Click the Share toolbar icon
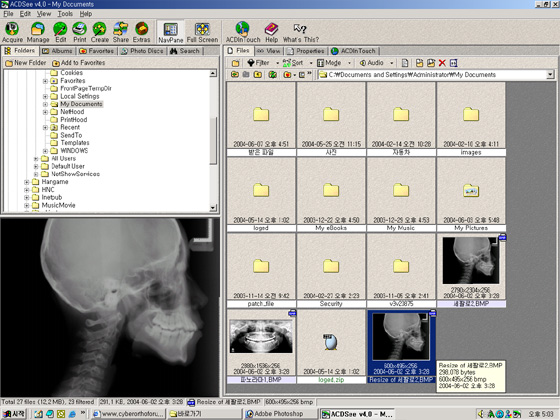The image size is (560, 420). pos(121,32)
